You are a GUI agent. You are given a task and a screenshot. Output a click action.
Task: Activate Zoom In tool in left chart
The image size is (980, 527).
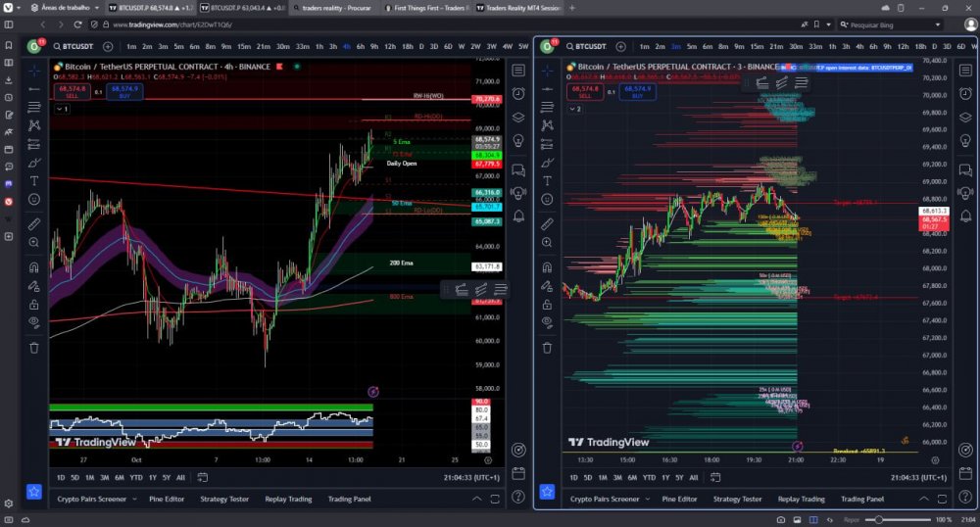pyautogui.click(x=34, y=242)
